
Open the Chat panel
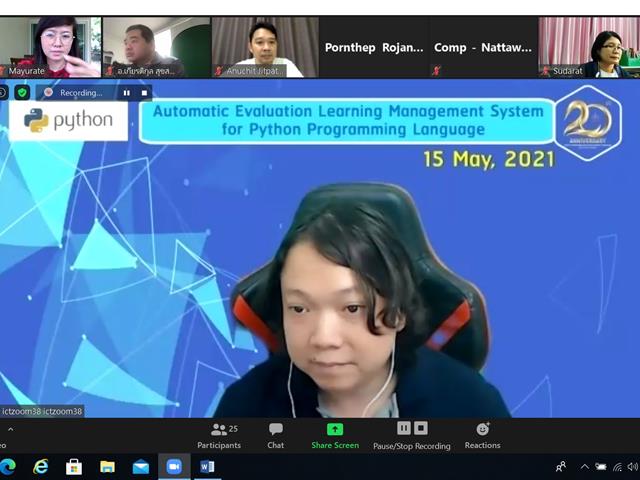(x=276, y=436)
